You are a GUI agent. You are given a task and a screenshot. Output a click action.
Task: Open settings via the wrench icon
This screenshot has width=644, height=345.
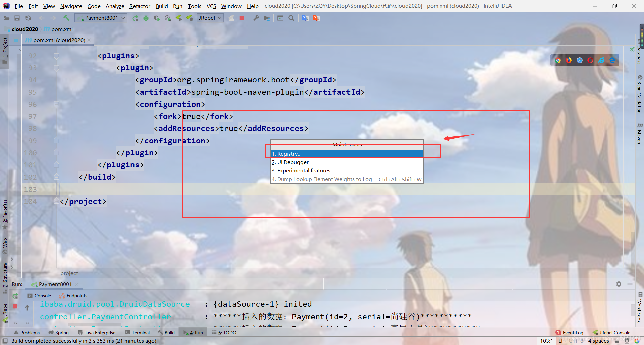[x=256, y=18]
